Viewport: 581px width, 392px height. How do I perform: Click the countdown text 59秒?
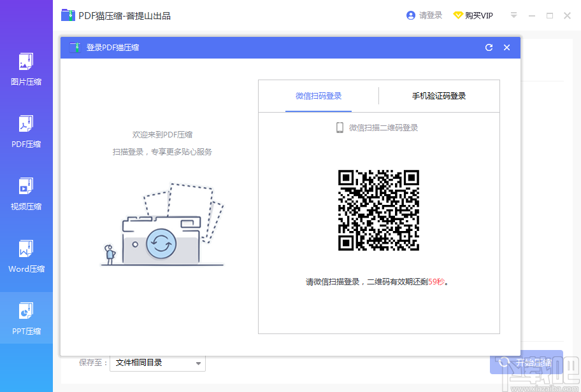point(436,282)
